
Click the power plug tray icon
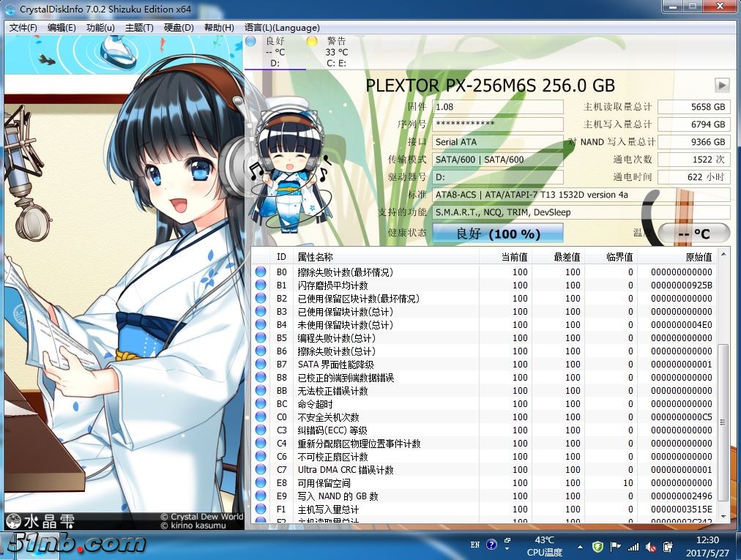pyautogui.click(x=668, y=548)
